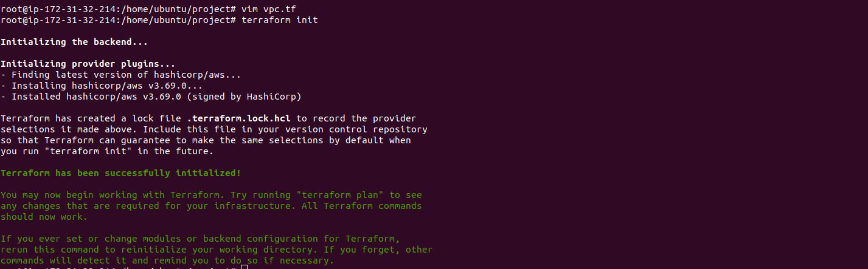This screenshot has height=269, width=868.
Task: Click the terminal cursor block at bottom
Action: tap(244, 266)
